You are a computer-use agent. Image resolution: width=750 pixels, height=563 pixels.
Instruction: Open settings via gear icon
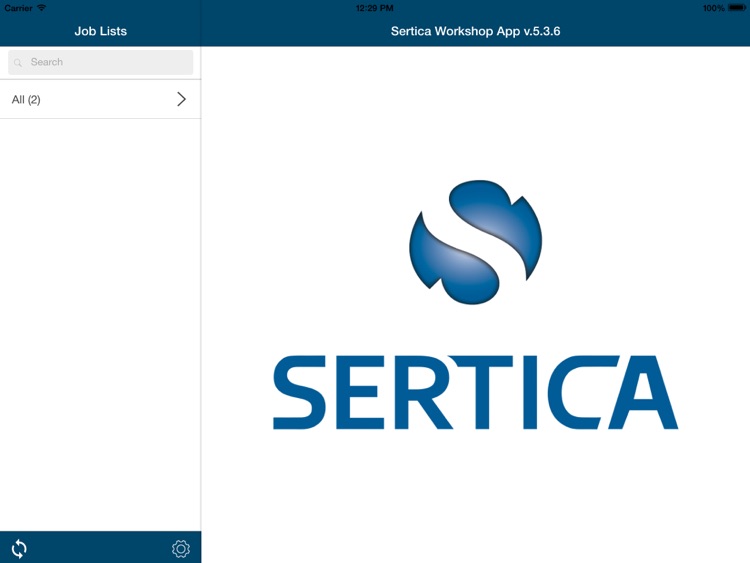[181, 549]
